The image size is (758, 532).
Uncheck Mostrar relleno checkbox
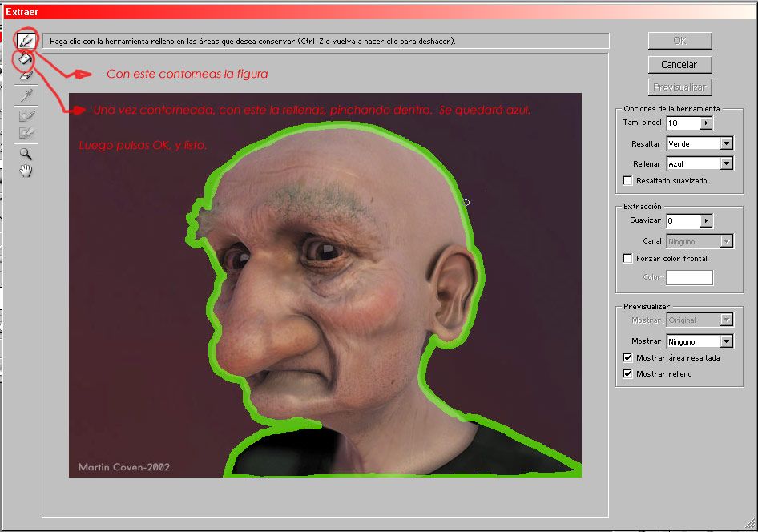tap(627, 373)
